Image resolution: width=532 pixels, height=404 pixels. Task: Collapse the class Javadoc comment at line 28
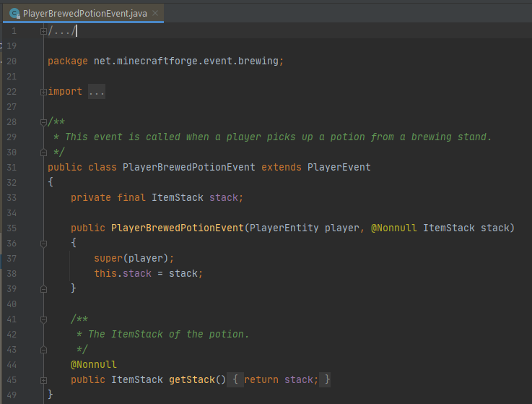[x=43, y=122]
